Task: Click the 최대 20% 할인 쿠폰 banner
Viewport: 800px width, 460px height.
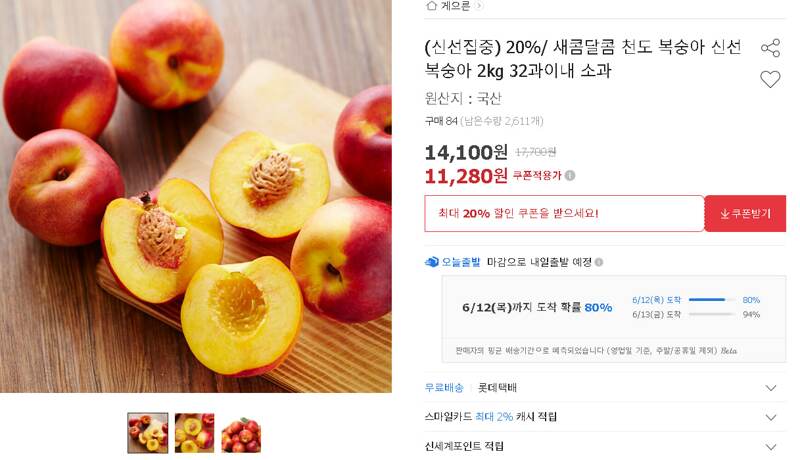Action: click(x=564, y=214)
